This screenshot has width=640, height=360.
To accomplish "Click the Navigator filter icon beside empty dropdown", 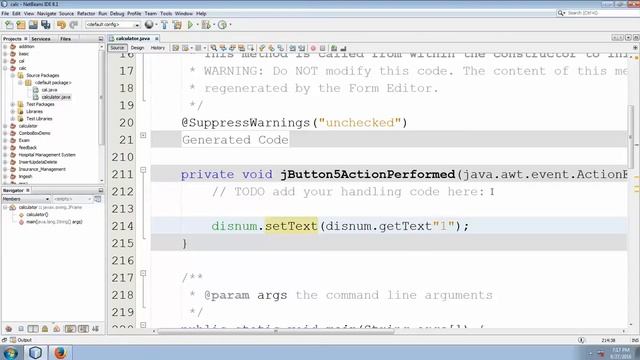I will coord(98,199).
